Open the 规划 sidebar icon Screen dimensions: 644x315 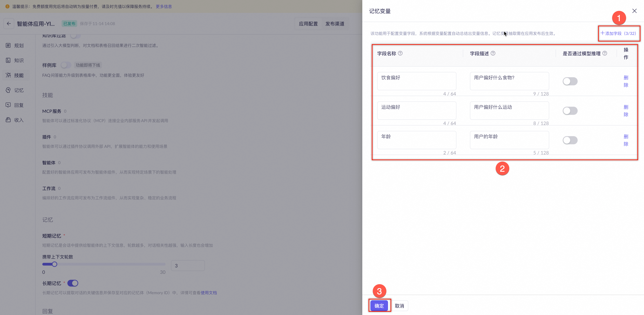8,46
